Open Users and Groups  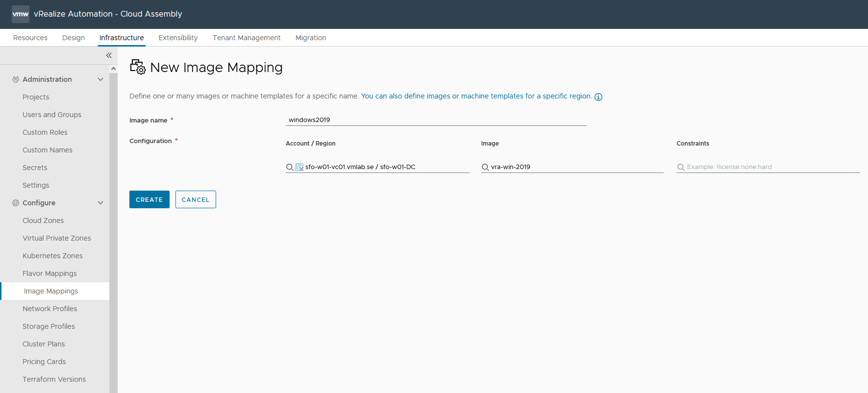(52, 115)
